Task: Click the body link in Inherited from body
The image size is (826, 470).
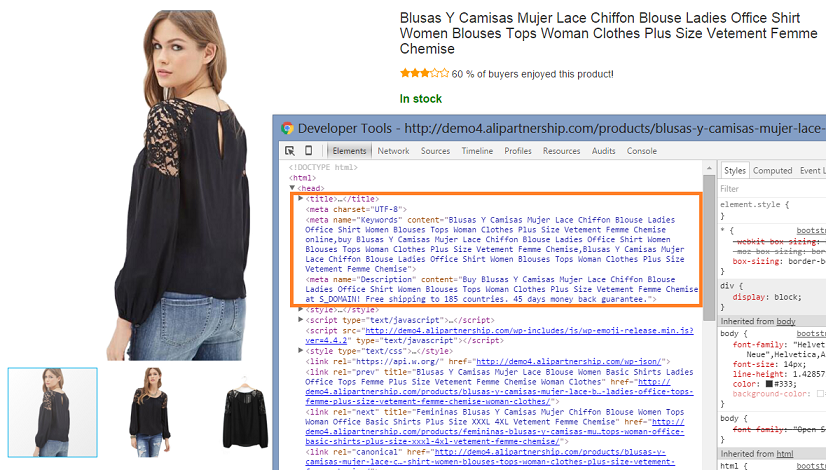Action: coord(785,321)
